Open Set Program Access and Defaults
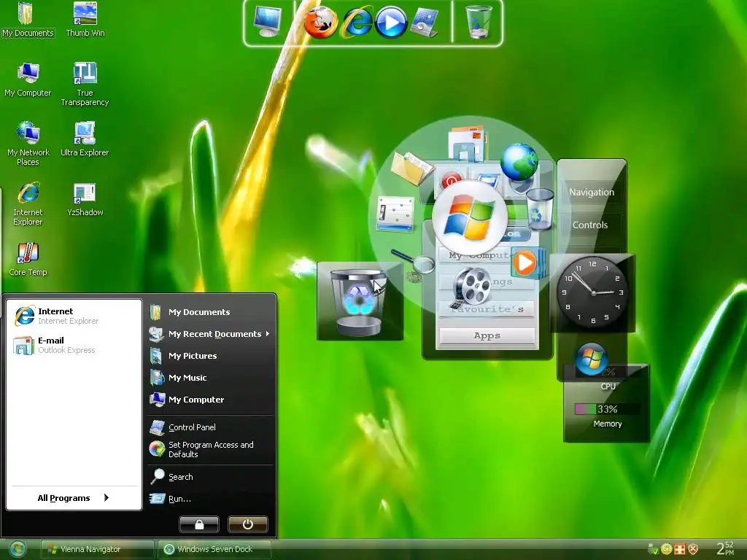Screen dimensions: 747x560 (211, 449)
